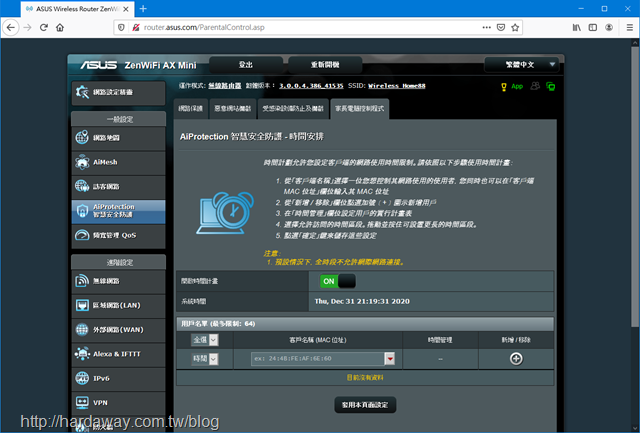Apply the page settings button
This screenshot has width=640, height=433.
365,405
